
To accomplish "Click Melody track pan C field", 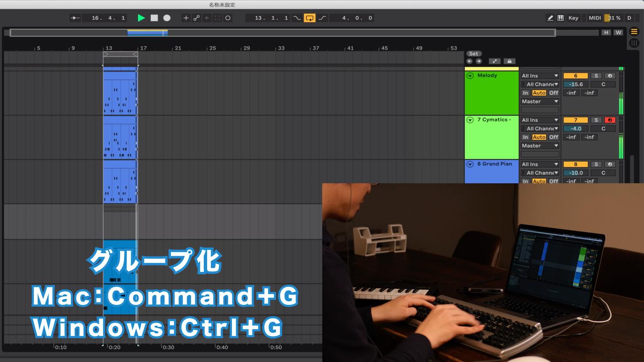I will [x=603, y=84].
